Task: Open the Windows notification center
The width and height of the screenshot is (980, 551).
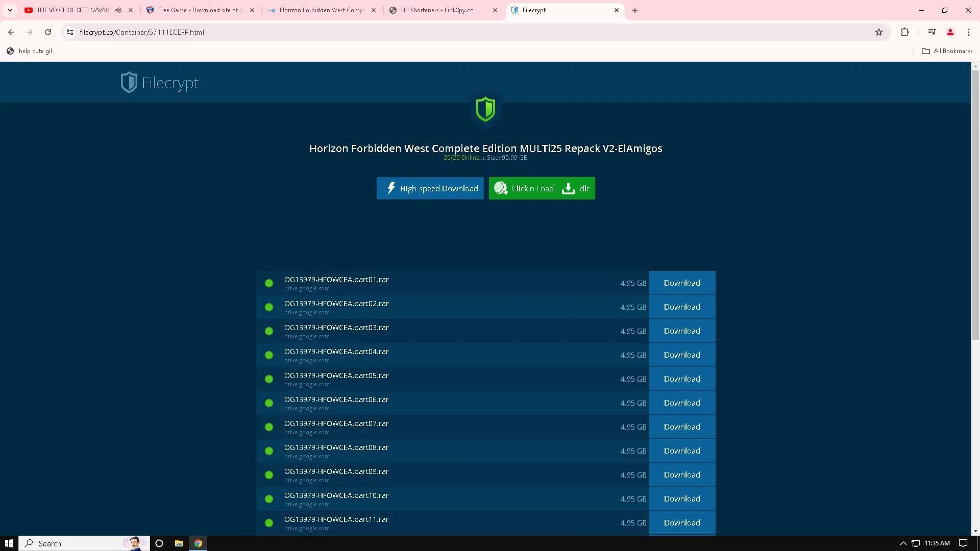Action: point(963,543)
